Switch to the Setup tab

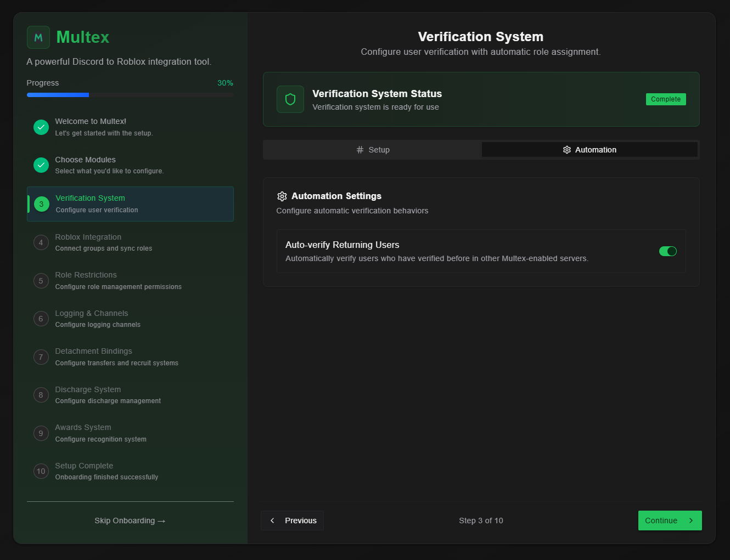point(373,150)
